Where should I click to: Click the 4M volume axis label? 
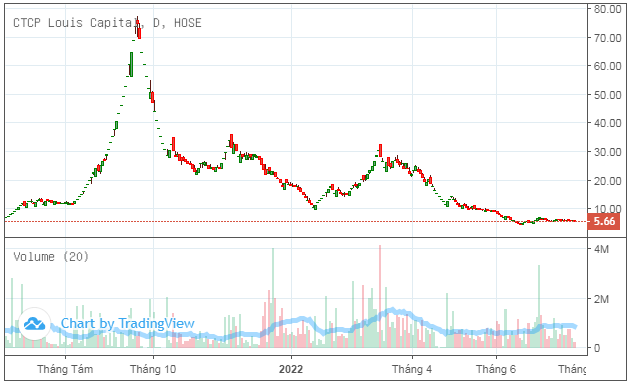point(601,249)
